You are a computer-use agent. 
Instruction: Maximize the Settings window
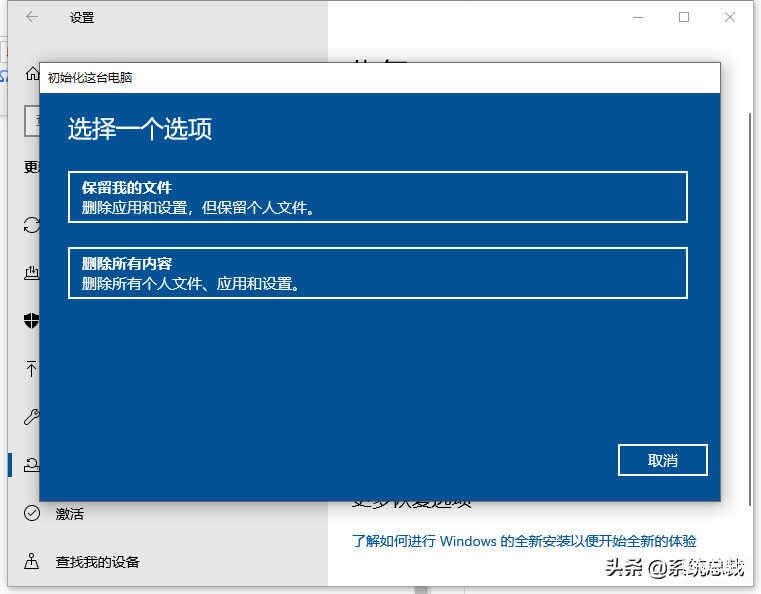[684, 17]
